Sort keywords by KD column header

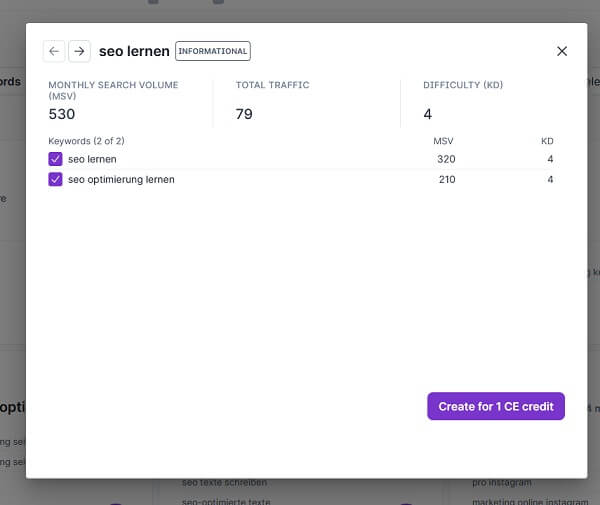point(547,141)
